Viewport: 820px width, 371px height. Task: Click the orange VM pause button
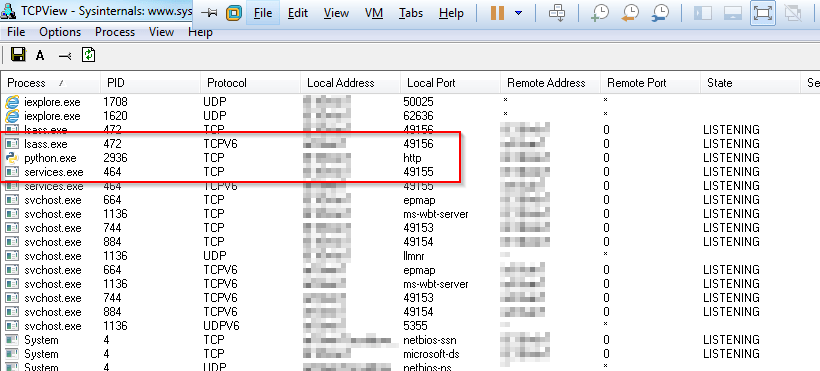497,13
